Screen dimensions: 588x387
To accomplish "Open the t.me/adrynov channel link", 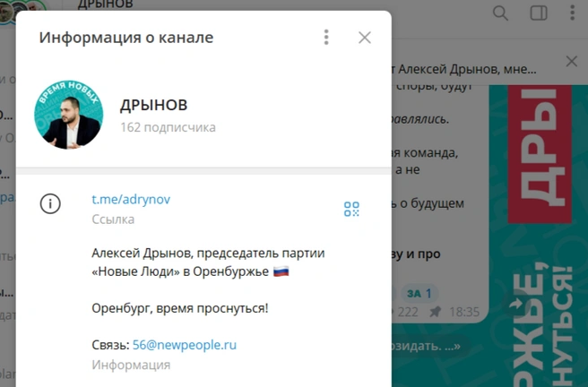I will 131,199.
